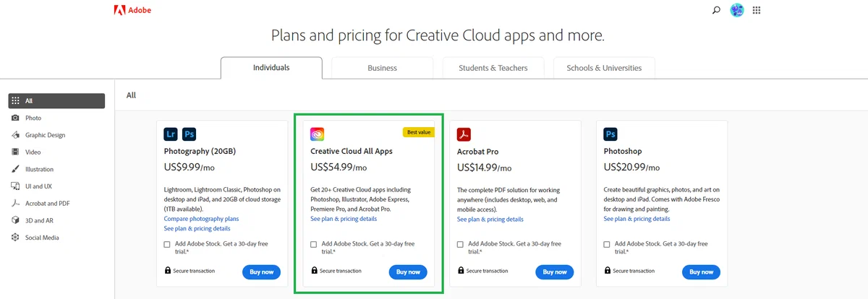Click the UI and UX icon in sidebar
Viewport: 868px width, 299px height.
tap(16, 186)
